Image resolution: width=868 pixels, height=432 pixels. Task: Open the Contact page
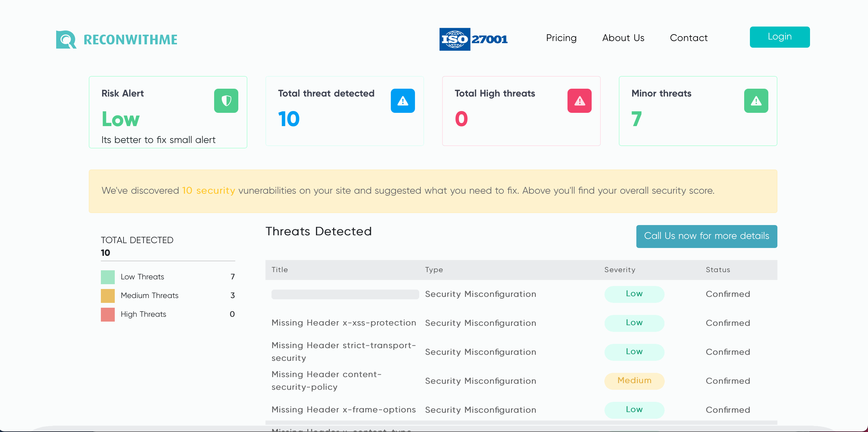coord(688,38)
